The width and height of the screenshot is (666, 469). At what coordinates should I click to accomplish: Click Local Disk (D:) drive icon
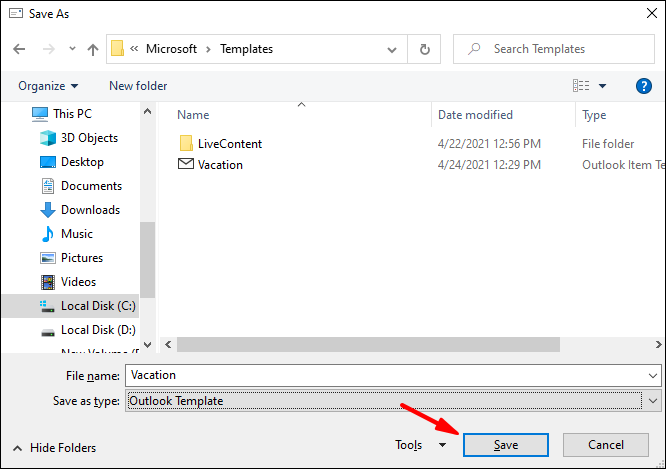coord(48,332)
